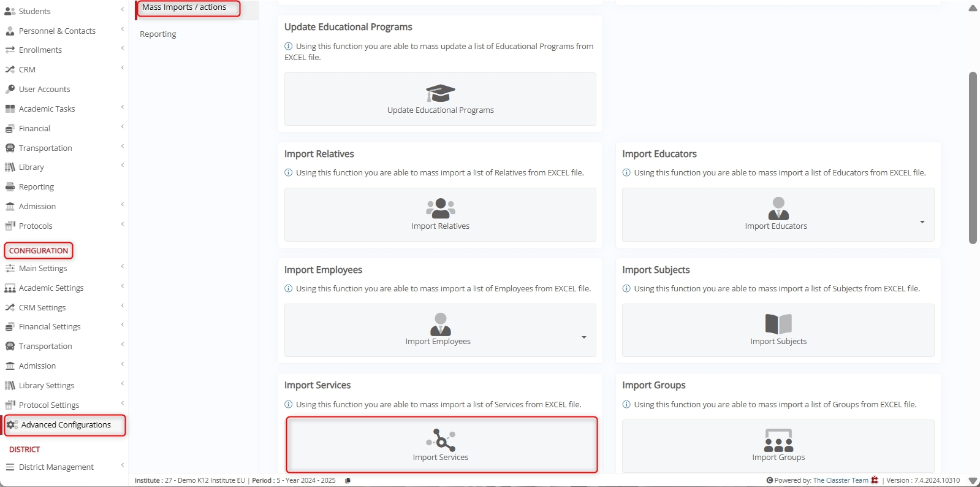
Task: Click the User Accounts key icon
Action: click(x=10, y=89)
